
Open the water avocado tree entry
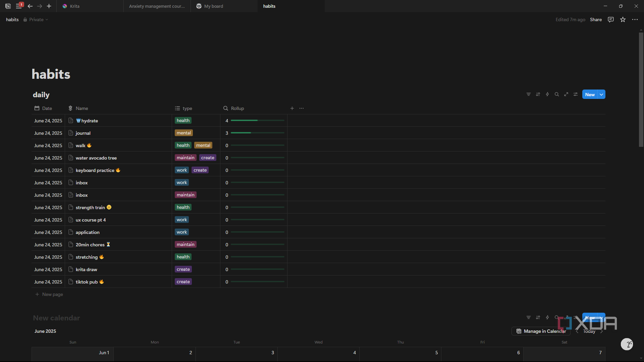click(x=96, y=158)
